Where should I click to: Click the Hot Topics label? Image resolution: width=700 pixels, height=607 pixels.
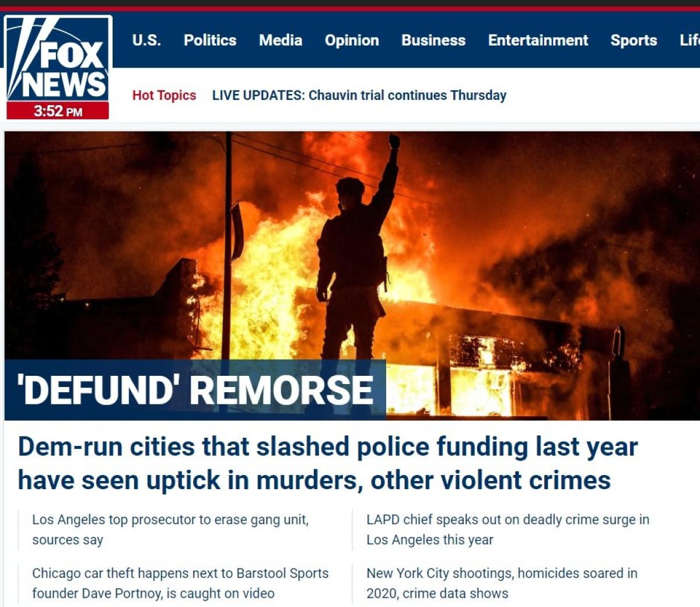tap(164, 95)
